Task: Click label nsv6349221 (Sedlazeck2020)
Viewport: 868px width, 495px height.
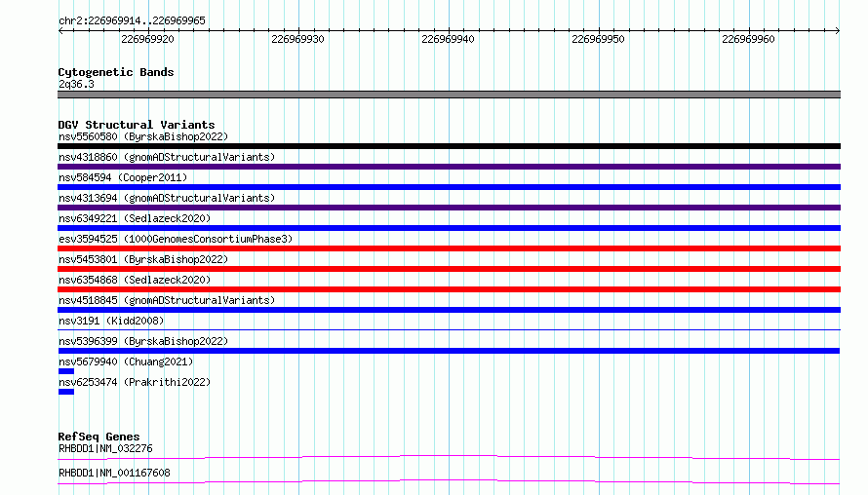Action: pos(135,218)
